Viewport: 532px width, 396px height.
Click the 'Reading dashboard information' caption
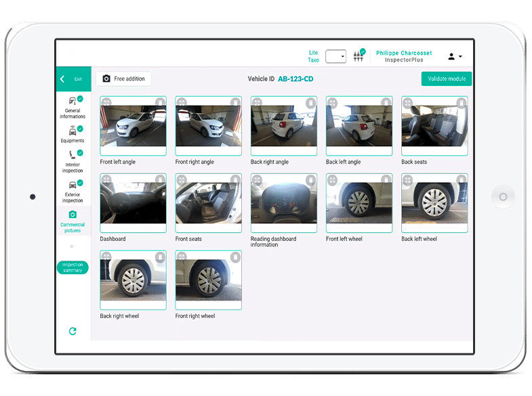coord(274,242)
